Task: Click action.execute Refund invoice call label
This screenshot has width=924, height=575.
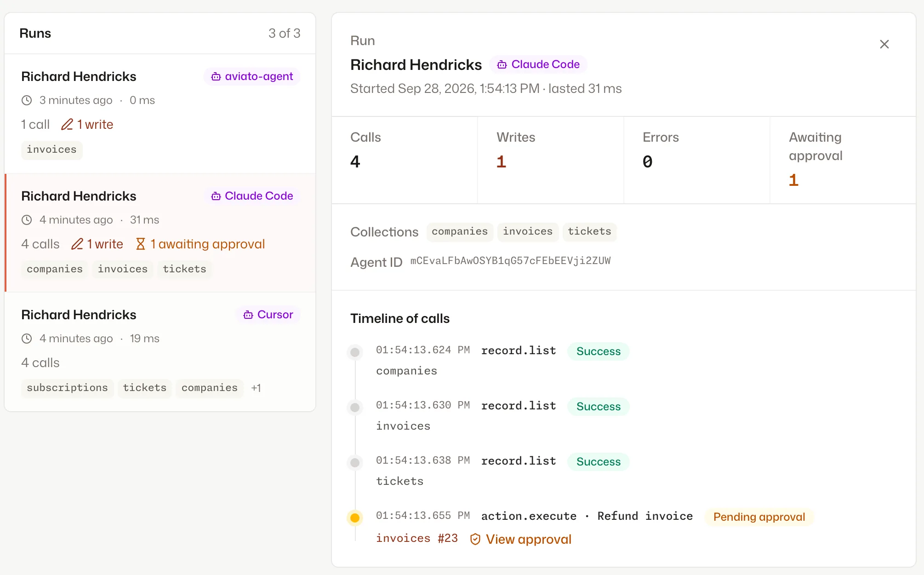Action: point(587,516)
